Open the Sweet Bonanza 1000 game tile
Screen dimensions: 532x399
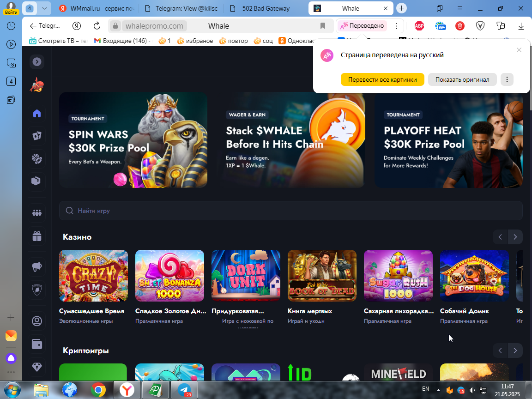pyautogui.click(x=169, y=276)
